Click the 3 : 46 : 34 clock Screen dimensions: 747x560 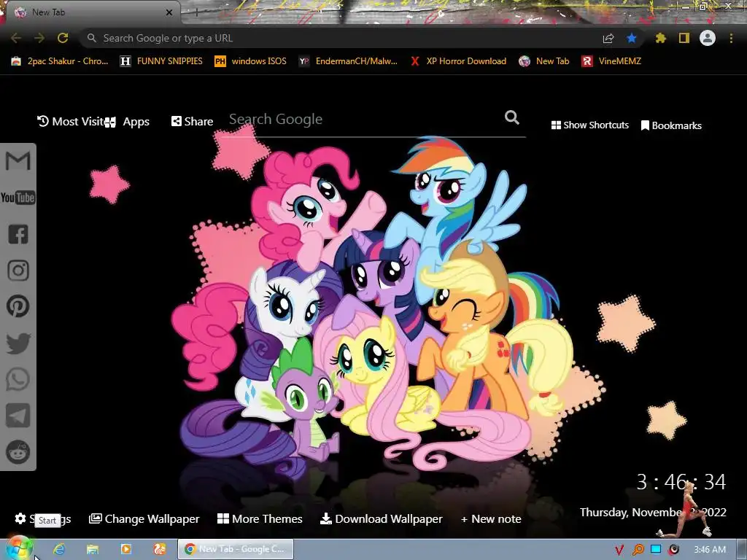pyautogui.click(x=681, y=482)
